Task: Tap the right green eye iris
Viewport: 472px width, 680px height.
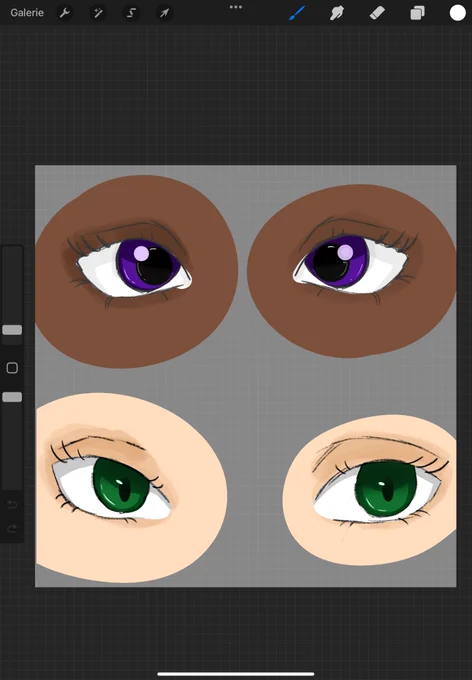Action: [x=386, y=489]
